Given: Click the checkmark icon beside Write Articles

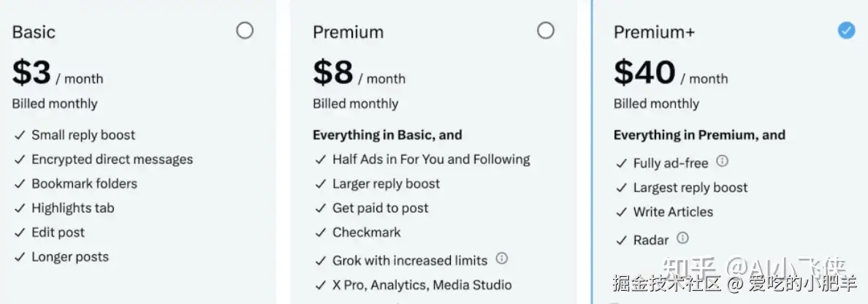Looking at the screenshot, I should [621, 212].
